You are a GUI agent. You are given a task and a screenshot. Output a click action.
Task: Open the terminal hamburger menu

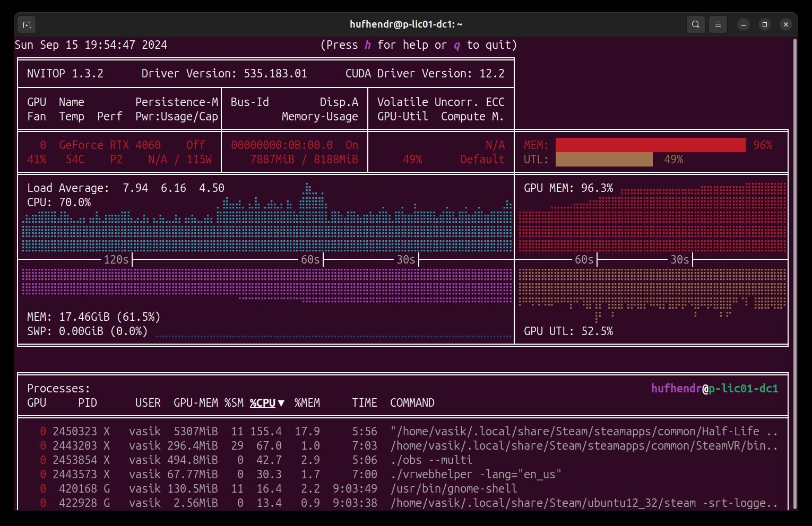(x=718, y=24)
